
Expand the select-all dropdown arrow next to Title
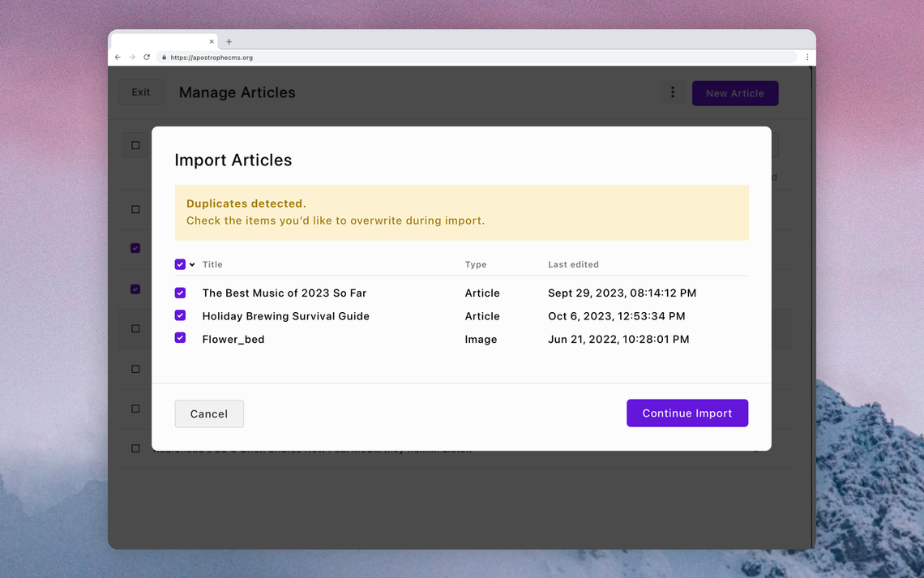[x=192, y=265]
